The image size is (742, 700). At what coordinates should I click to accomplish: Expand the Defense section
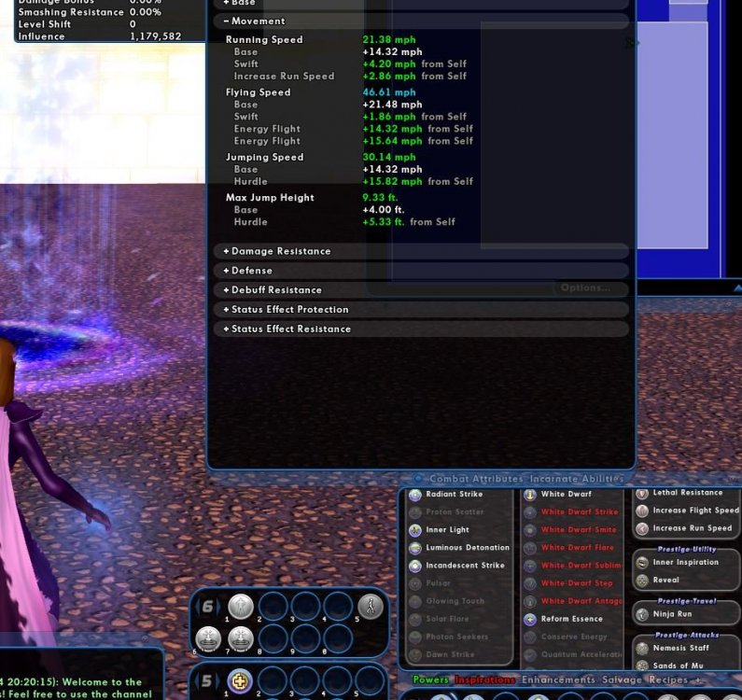click(x=251, y=271)
